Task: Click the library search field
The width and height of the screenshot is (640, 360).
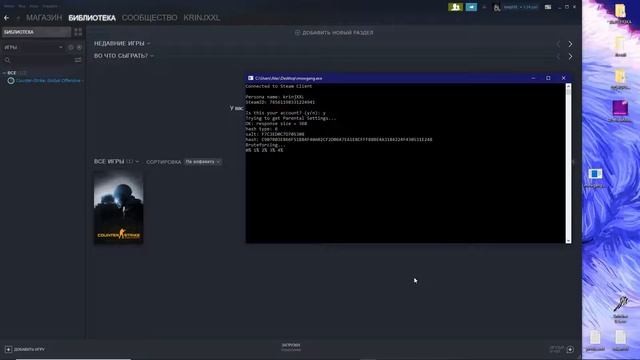Action: coord(39,60)
